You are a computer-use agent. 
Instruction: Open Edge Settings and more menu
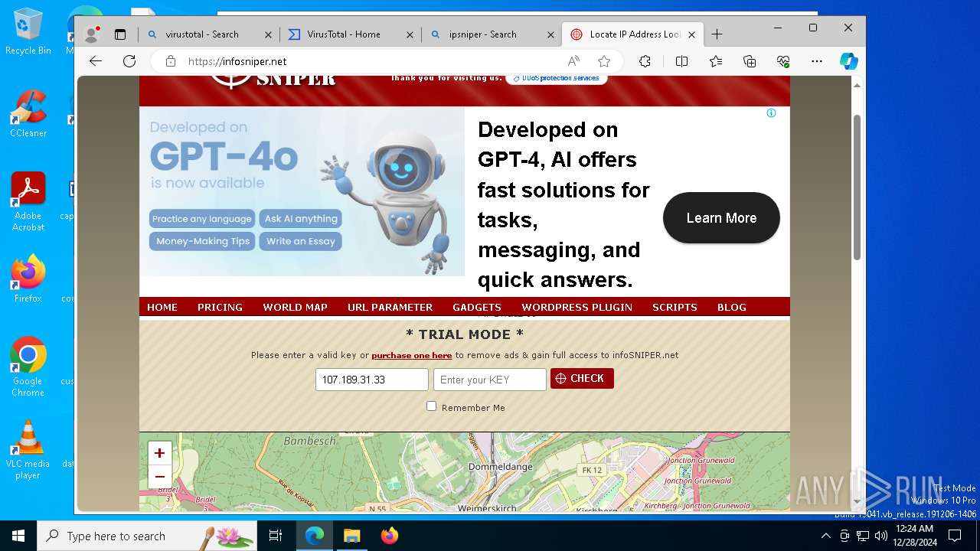817,61
